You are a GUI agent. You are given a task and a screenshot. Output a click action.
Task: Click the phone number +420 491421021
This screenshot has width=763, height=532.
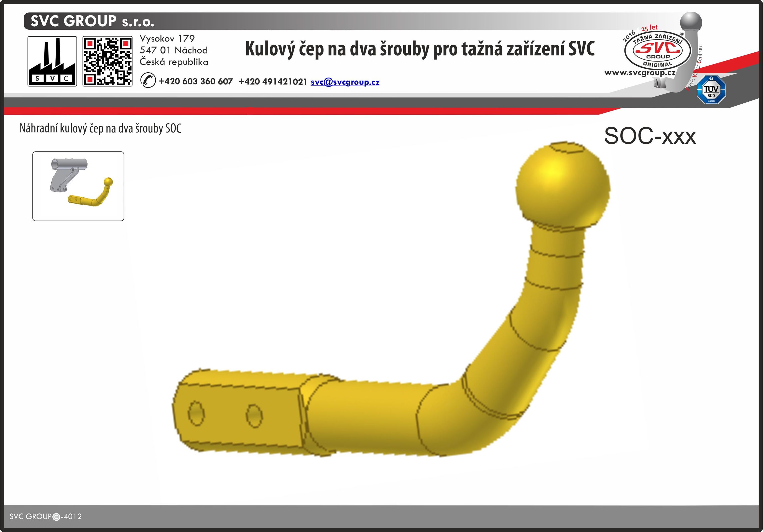click(272, 82)
